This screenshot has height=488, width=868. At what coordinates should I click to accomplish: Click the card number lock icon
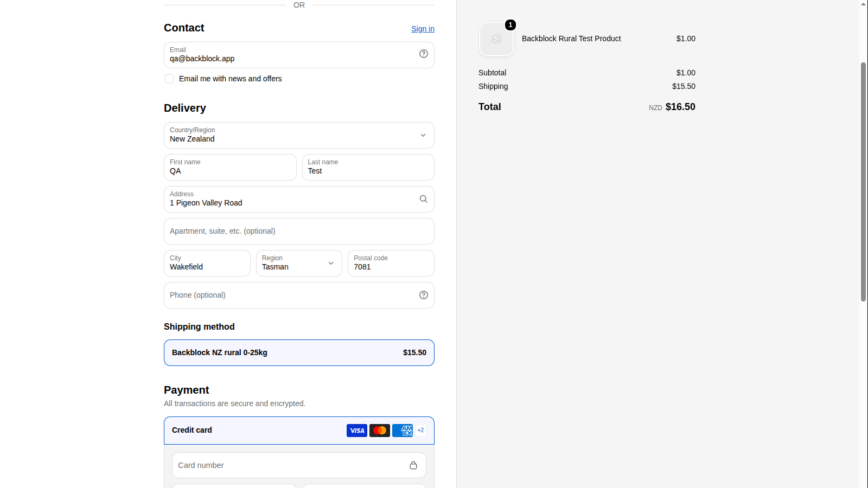tap(413, 465)
